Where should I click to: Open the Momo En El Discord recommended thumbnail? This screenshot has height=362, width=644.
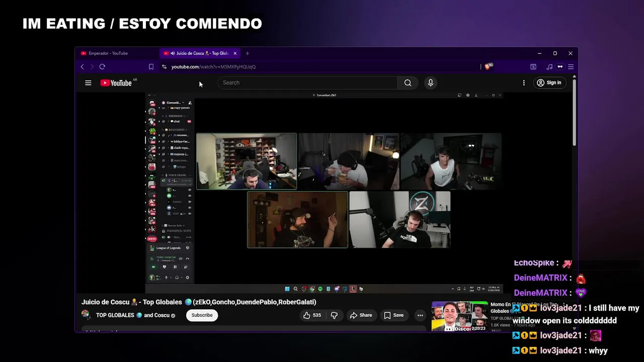(x=459, y=316)
